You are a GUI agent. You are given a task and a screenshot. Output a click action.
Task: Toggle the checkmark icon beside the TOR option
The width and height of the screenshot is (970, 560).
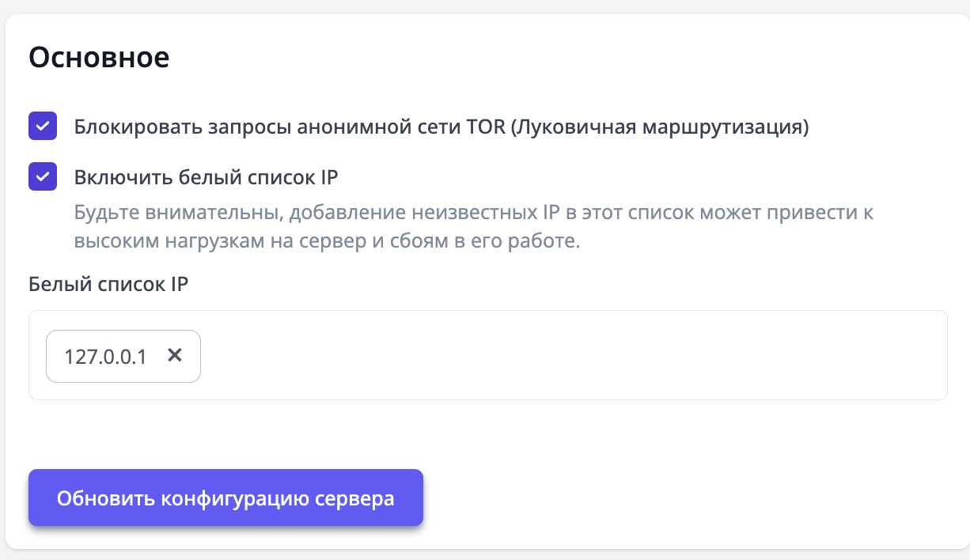43,127
